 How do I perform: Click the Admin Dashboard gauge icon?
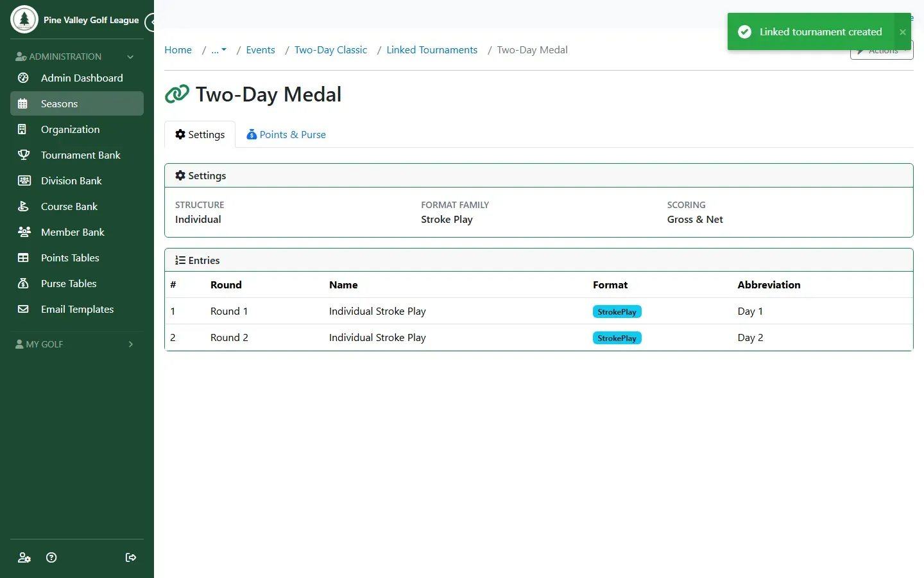click(x=23, y=78)
